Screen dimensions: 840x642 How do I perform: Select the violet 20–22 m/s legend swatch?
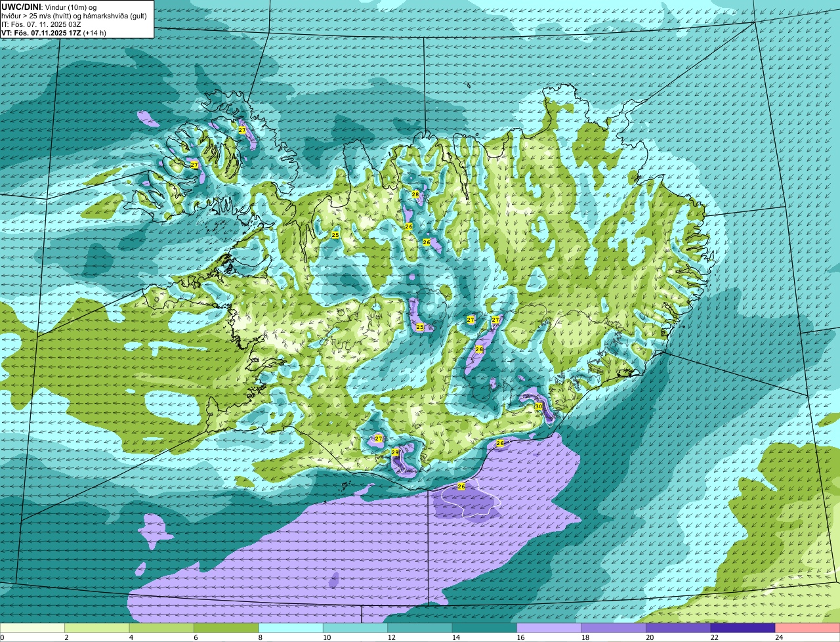[679, 628]
